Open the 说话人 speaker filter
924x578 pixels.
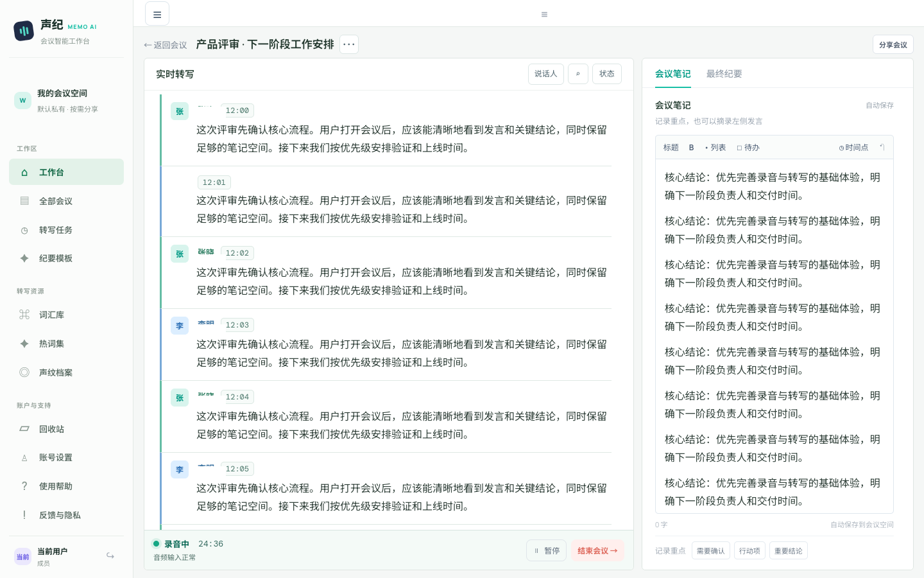[546, 74]
